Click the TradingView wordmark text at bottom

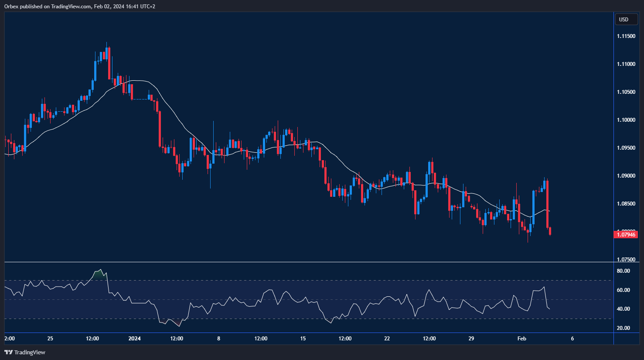click(x=30, y=352)
